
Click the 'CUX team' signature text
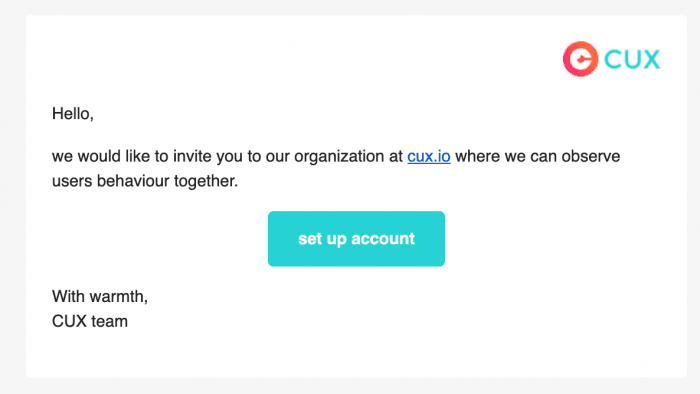point(90,321)
